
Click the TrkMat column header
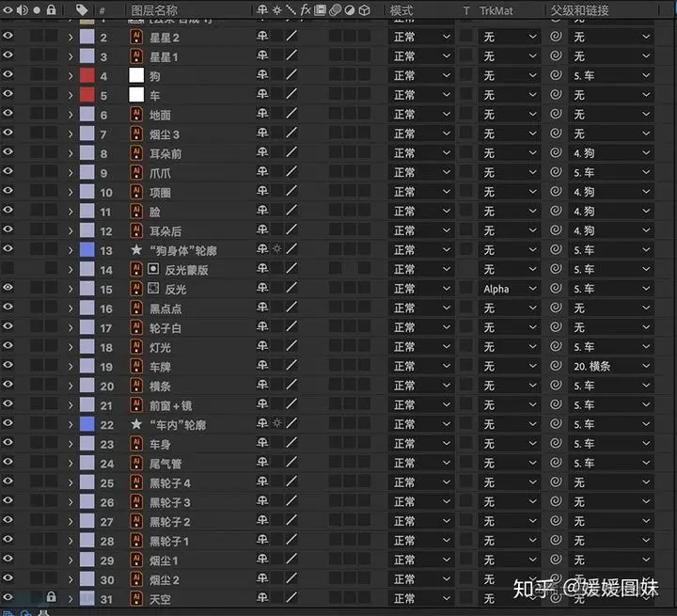point(496,10)
